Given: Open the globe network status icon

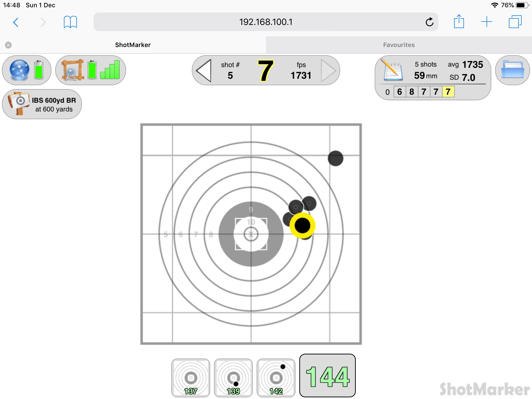Looking at the screenshot, I should tap(19, 70).
